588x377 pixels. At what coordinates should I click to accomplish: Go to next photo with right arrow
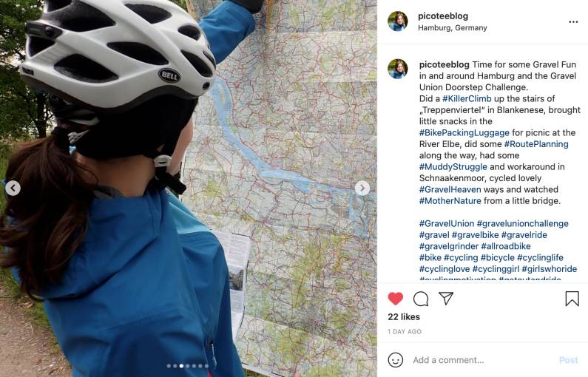[362, 188]
